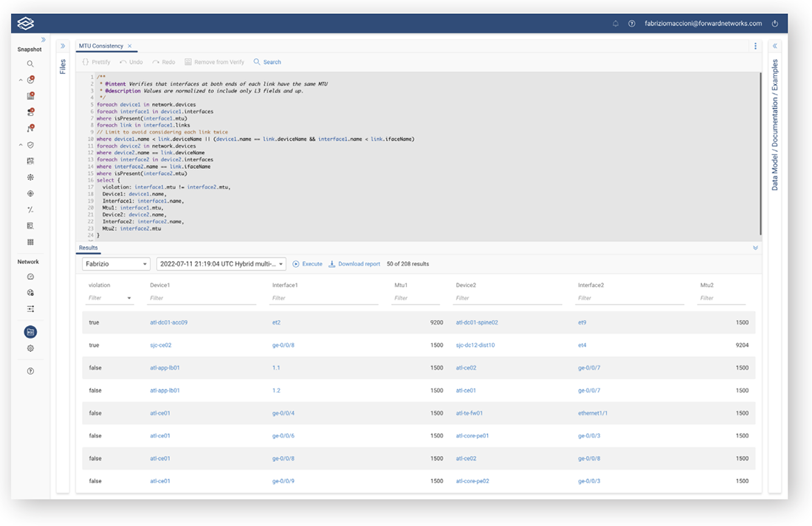The image size is (812, 526).
Task: Click the vertical Files label
Action: pyautogui.click(x=63, y=67)
